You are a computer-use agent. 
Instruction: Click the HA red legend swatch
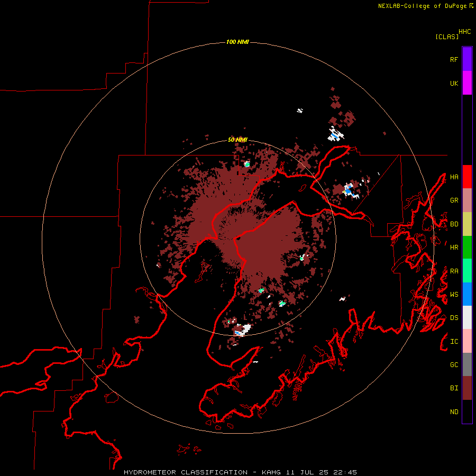467,177
